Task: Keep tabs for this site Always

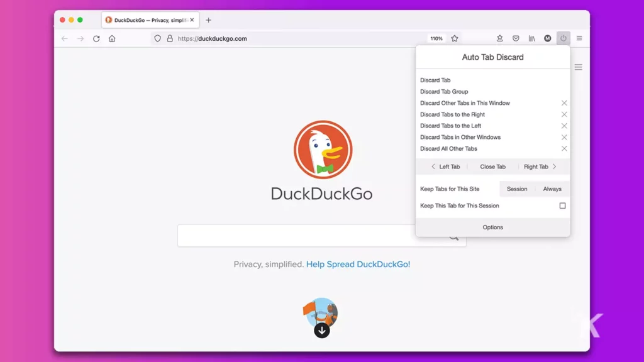Action: point(552,189)
